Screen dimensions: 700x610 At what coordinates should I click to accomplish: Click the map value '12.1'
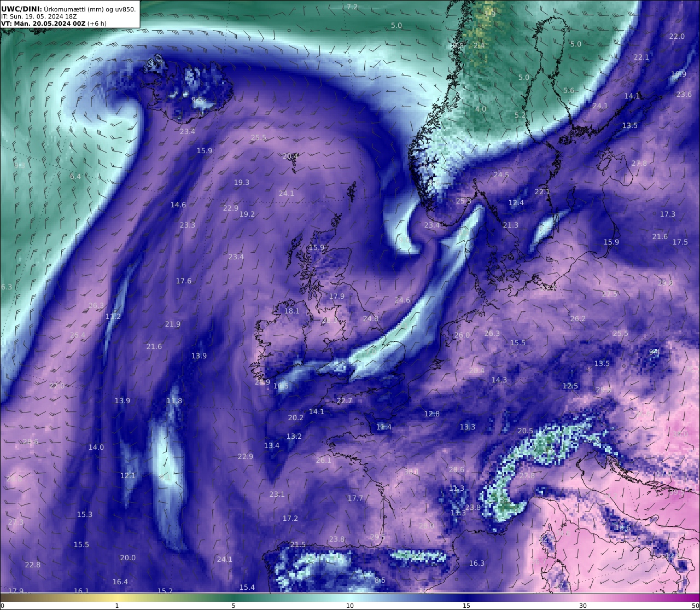128,476
